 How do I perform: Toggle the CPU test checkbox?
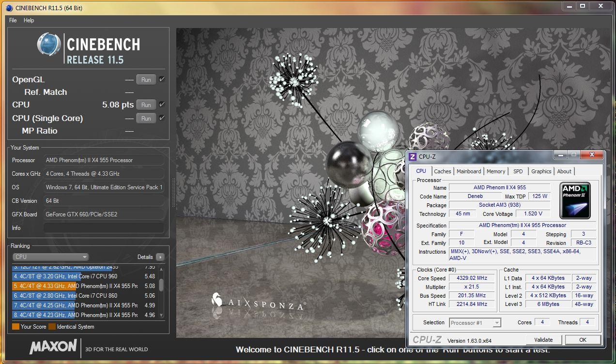[162, 104]
